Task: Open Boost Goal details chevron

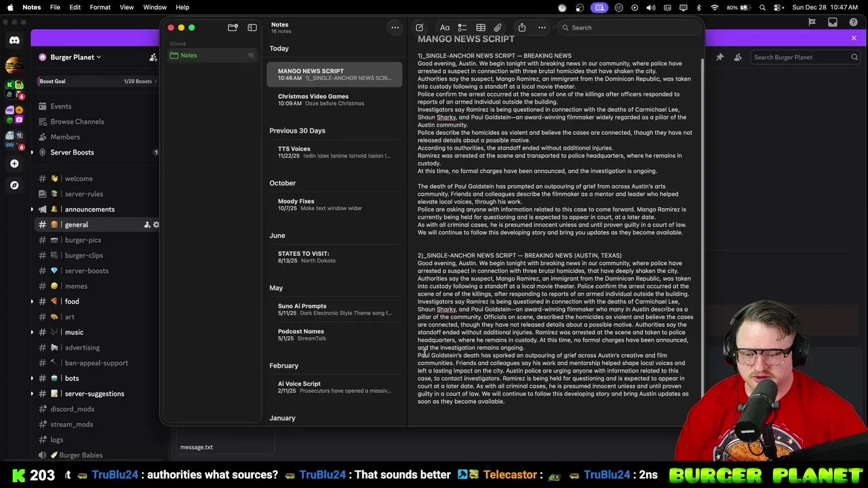Action: click(156, 81)
